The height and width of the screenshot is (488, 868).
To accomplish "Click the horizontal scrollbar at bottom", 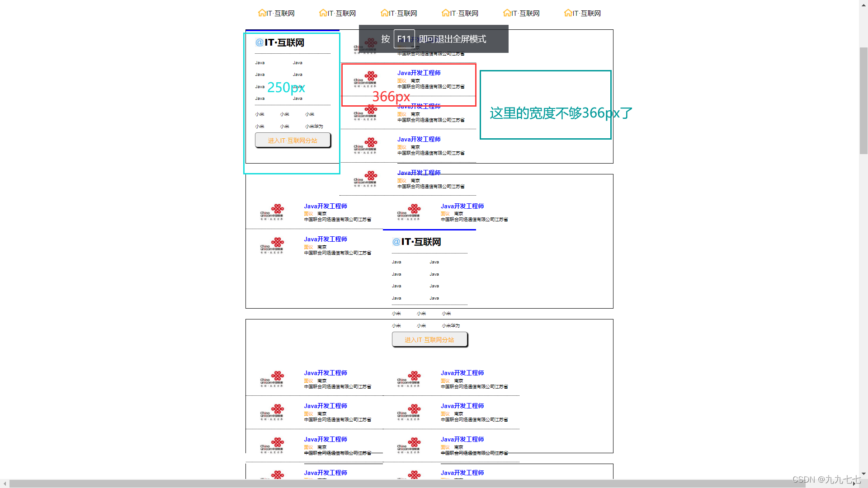I will (407, 483).
